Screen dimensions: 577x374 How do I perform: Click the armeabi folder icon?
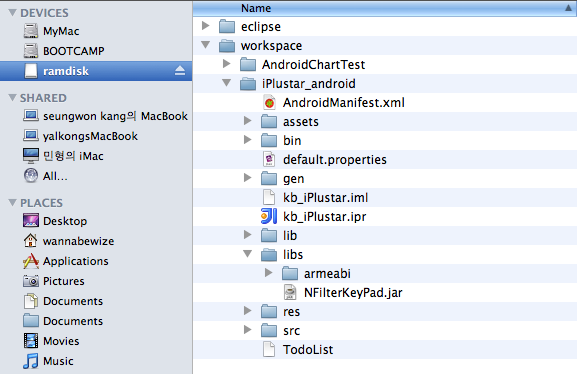point(290,274)
